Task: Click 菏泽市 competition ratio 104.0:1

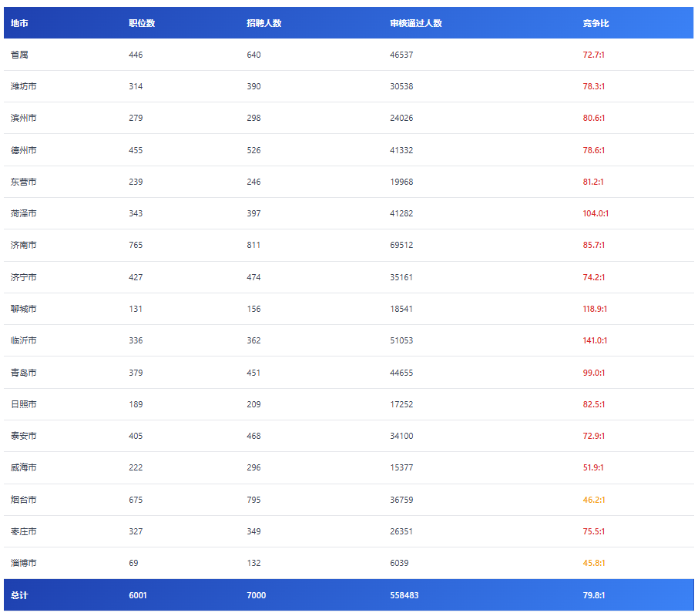Action: pos(596,213)
